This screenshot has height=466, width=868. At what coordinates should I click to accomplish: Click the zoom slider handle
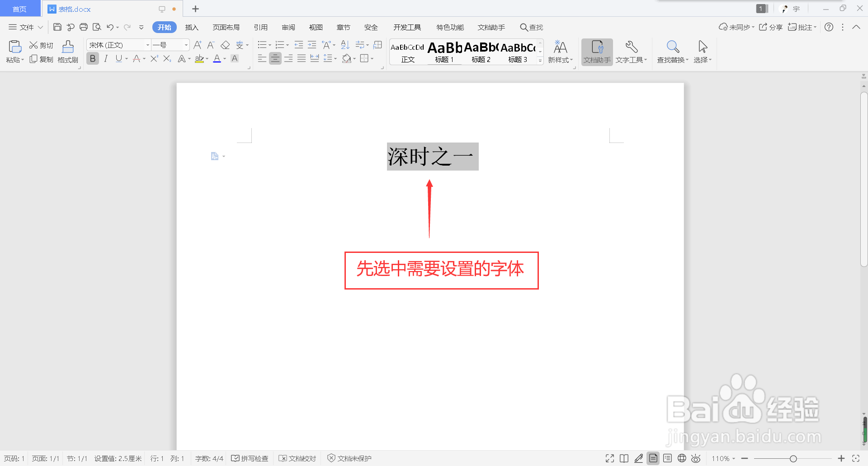coord(793,458)
